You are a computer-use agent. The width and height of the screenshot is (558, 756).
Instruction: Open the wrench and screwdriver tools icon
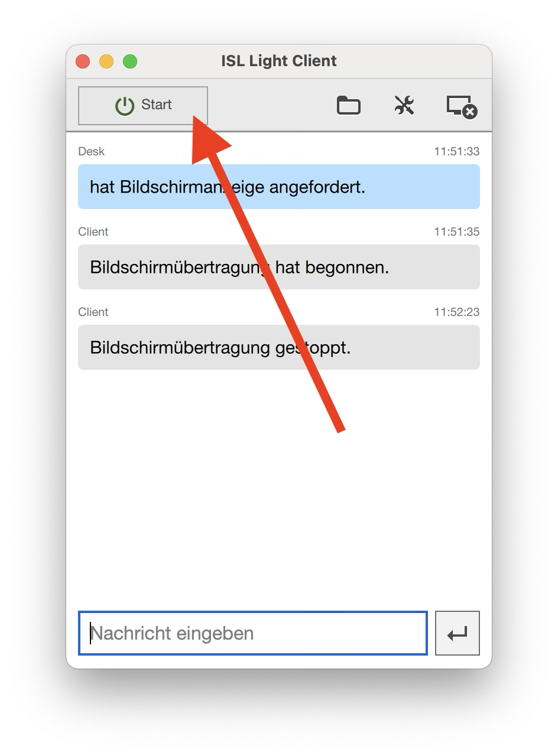(x=404, y=106)
